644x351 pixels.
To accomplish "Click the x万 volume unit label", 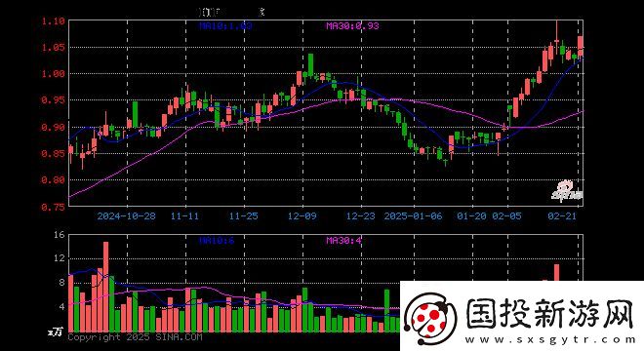I will point(56,332).
